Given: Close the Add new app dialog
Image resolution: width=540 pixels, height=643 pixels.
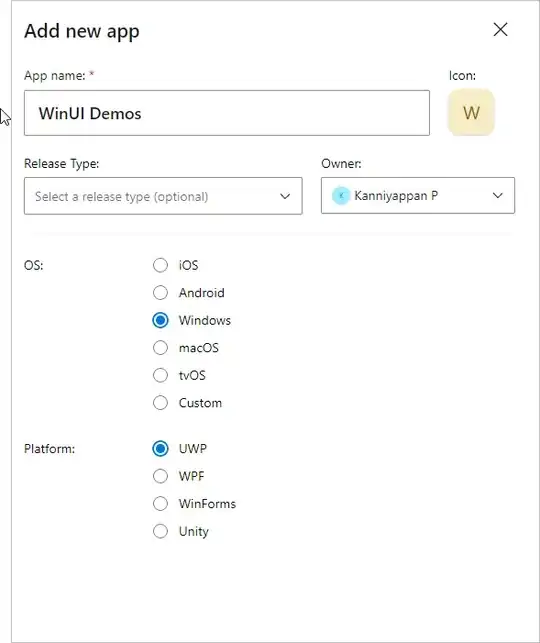Looking at the screenshot, I should (500, 30).
